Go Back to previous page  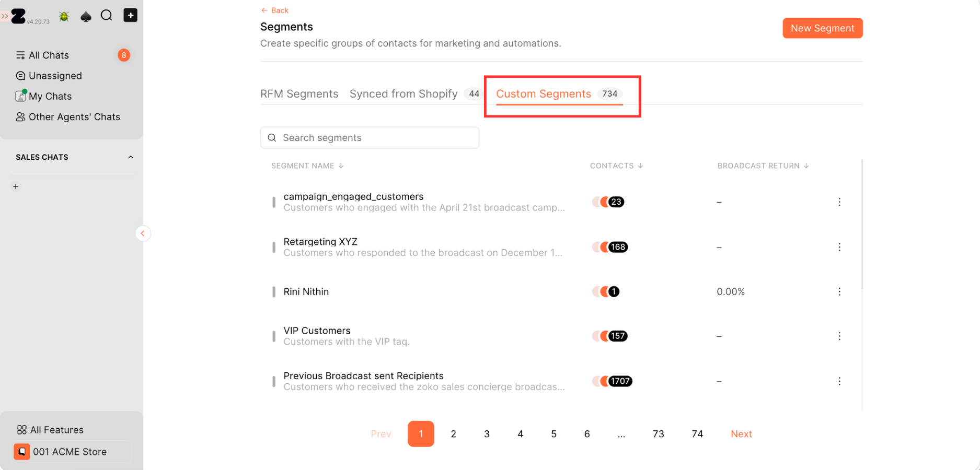pos(274,10)
